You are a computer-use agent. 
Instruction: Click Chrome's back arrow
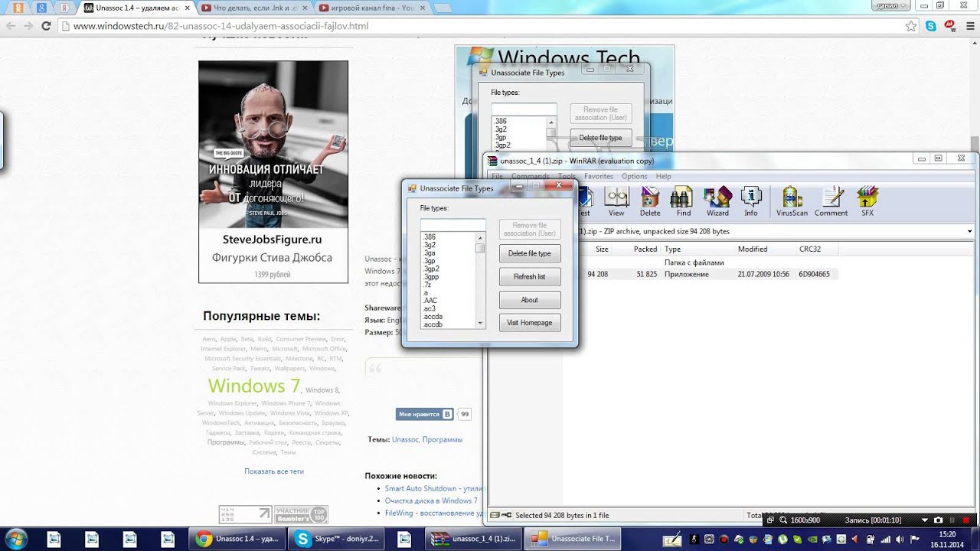[11, 26]
